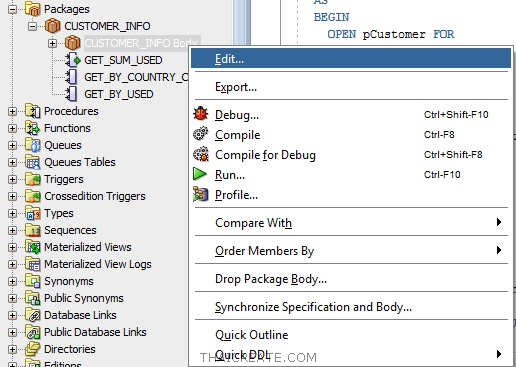The image size is (516, 367).
Task: Collapse the Packages tree node
Action: click(x=12, y=9)
